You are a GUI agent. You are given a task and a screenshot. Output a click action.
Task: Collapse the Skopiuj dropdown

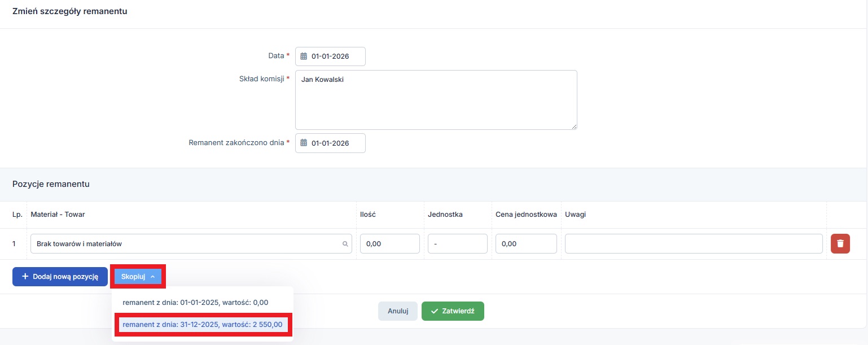(138, 277)
